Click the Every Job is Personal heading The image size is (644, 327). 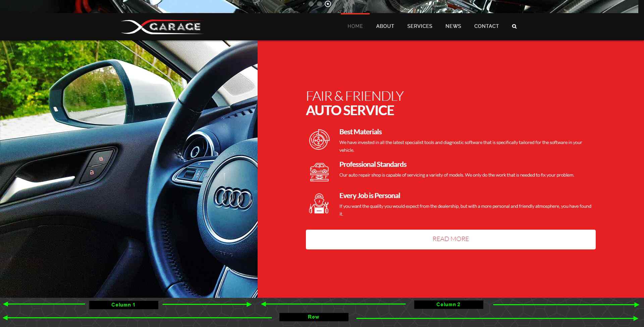[370, 196]
